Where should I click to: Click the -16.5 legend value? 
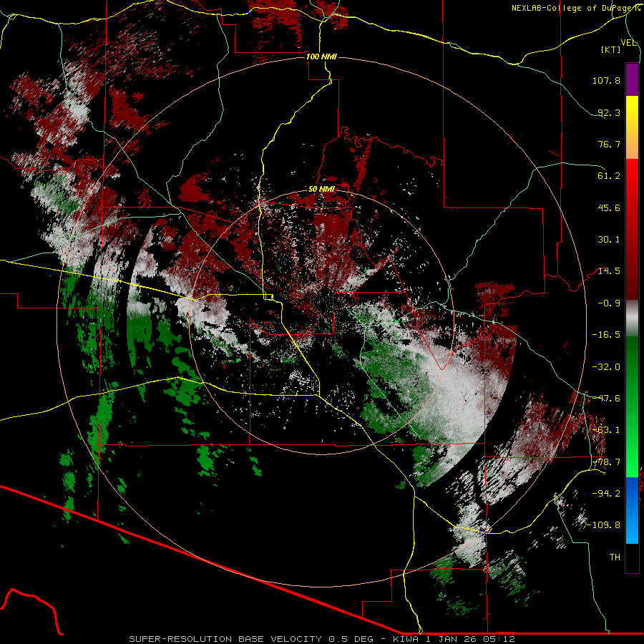pos(606,335)
